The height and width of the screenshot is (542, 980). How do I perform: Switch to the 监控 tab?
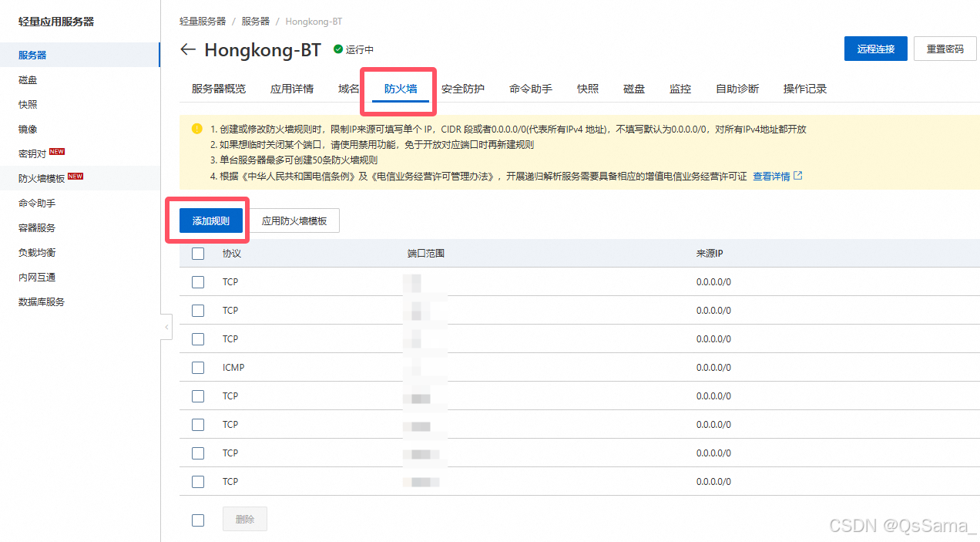pyautogui.click(x=680, y=89)
